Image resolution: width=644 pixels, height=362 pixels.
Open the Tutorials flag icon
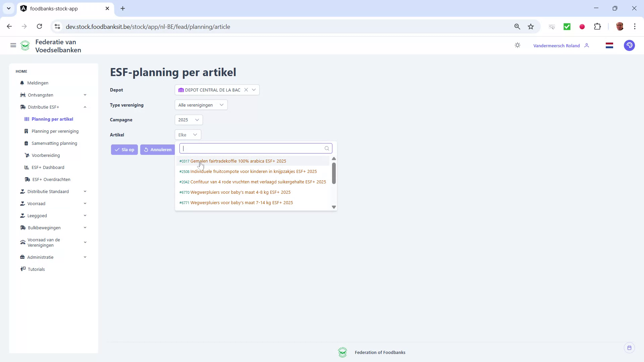[x=23, y=269]
